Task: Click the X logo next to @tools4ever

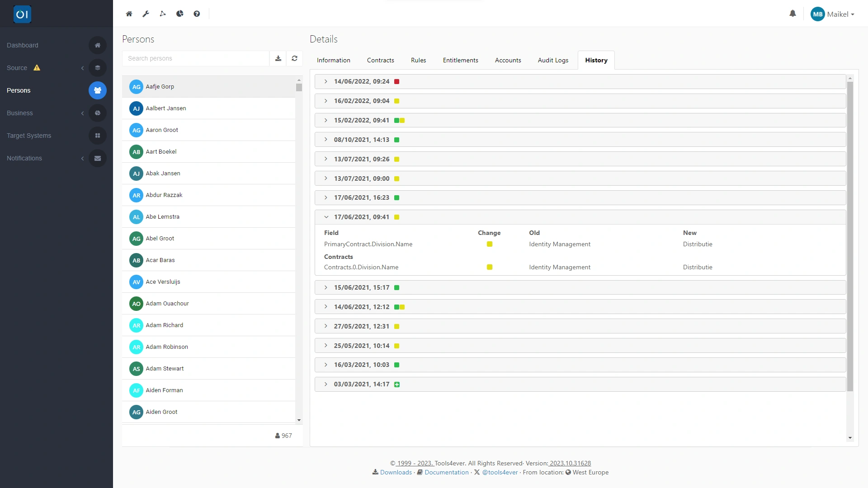Action: point(476,472)
